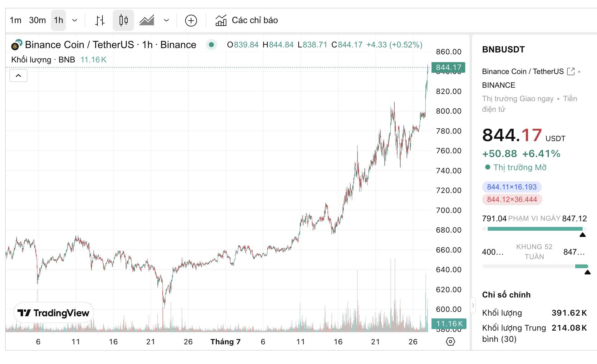Open chart settings gear icon
This screenshot has width=597, height=364.
coord(451,342)
